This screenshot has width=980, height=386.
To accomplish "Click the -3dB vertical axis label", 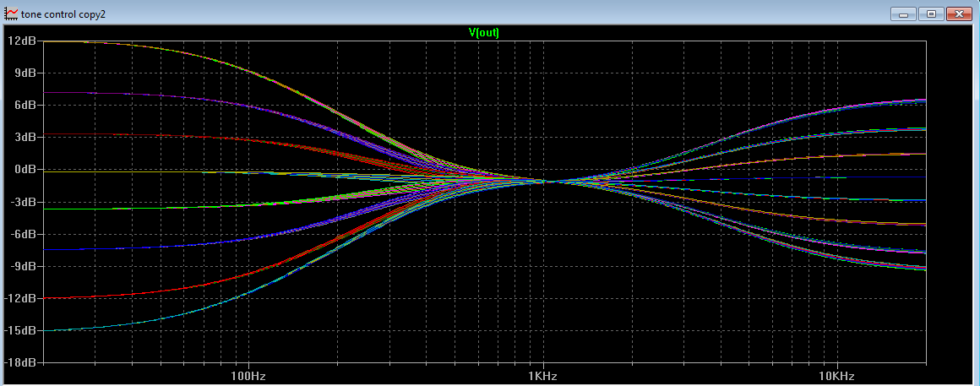I will tap(24, 202).
